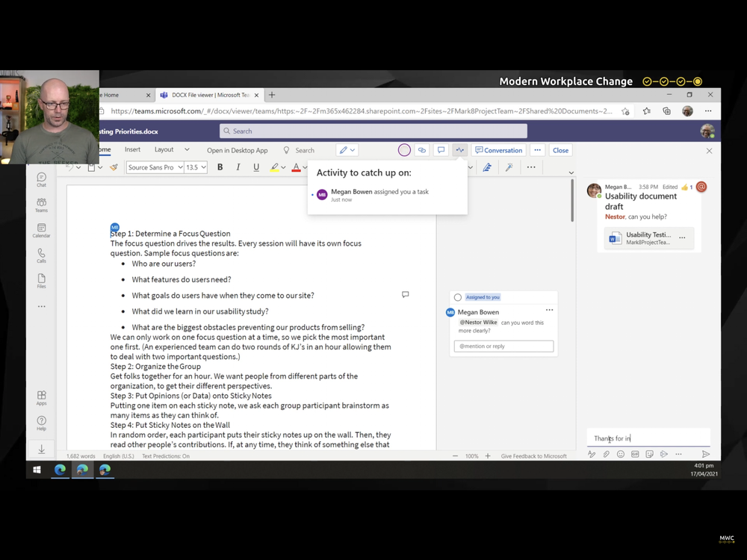Insert an emoji into the chat reply
Screen dimensions: 747x560
[x=621, y=454]
